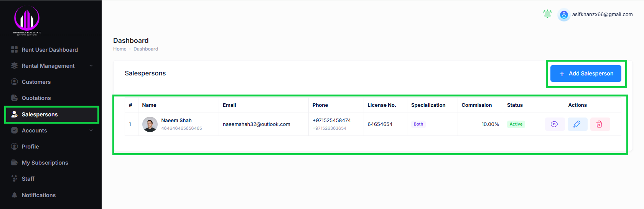Select the Profile menu item

point(30,147)
